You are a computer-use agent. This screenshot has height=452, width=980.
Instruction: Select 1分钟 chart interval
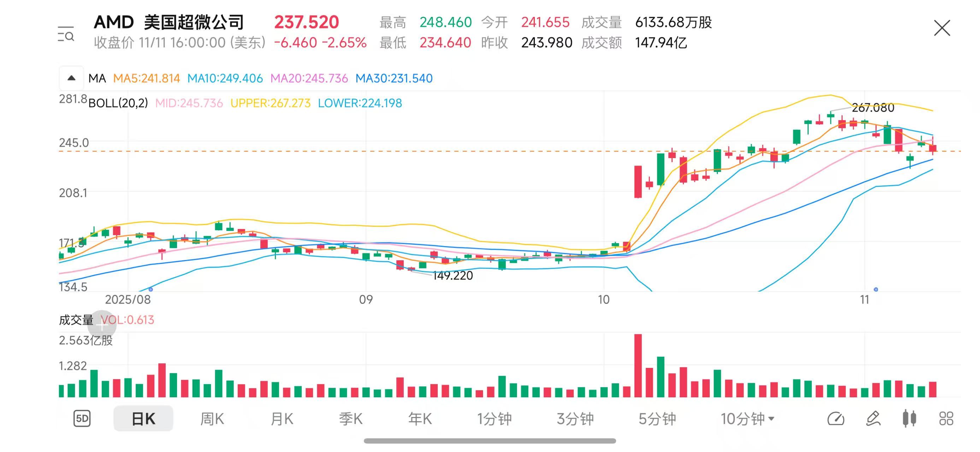pos(494,418)
